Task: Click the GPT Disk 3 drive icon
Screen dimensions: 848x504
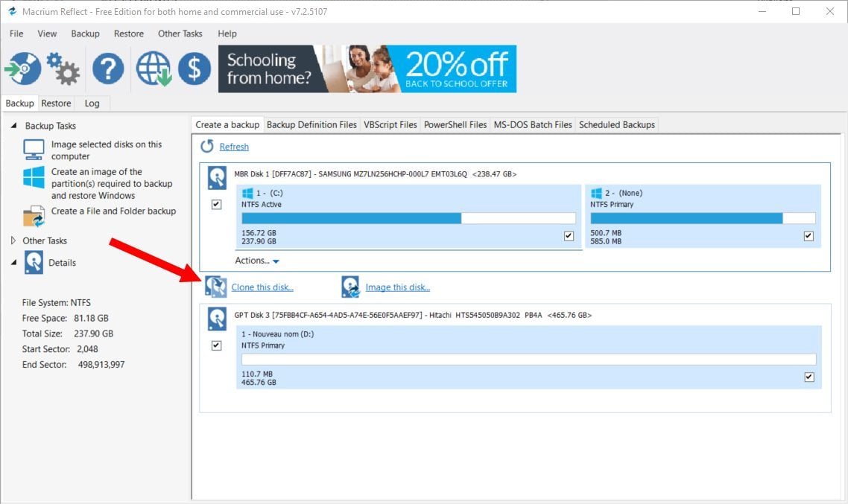Action: [x=217, y=319]
